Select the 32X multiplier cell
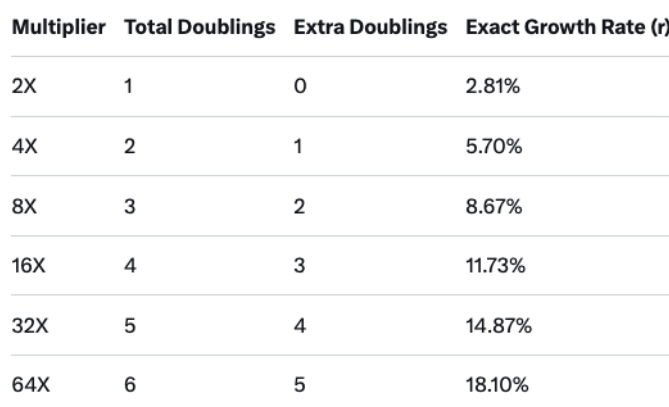 [x=28, y=326]
